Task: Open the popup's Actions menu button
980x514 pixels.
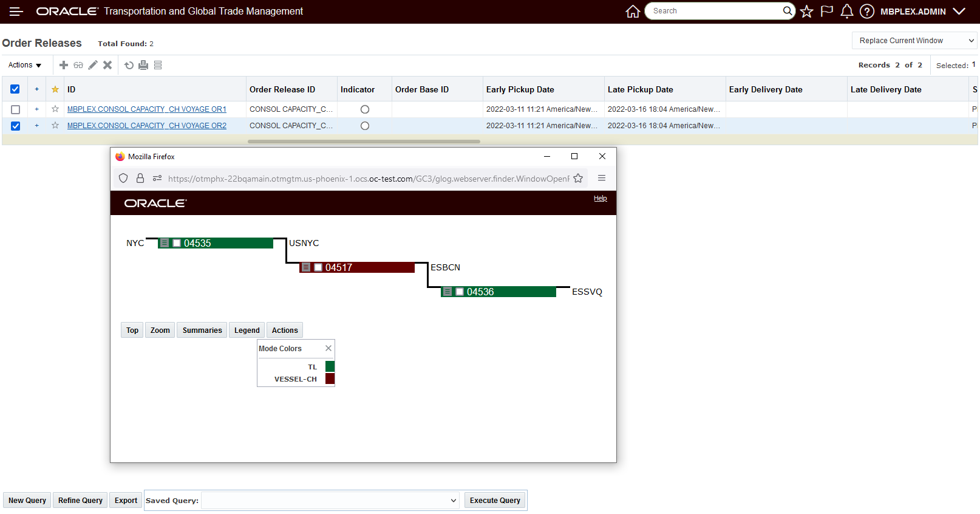Action: pos(285,330)
